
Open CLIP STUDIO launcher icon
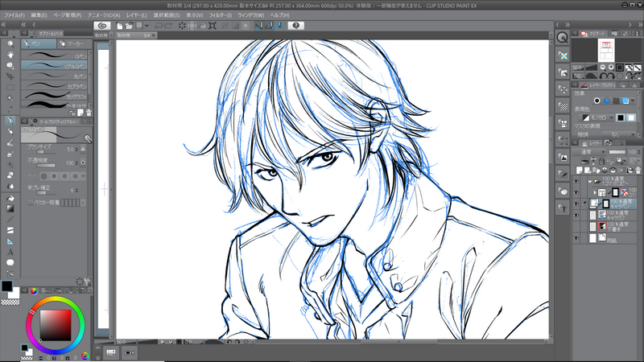coord(102,26)
